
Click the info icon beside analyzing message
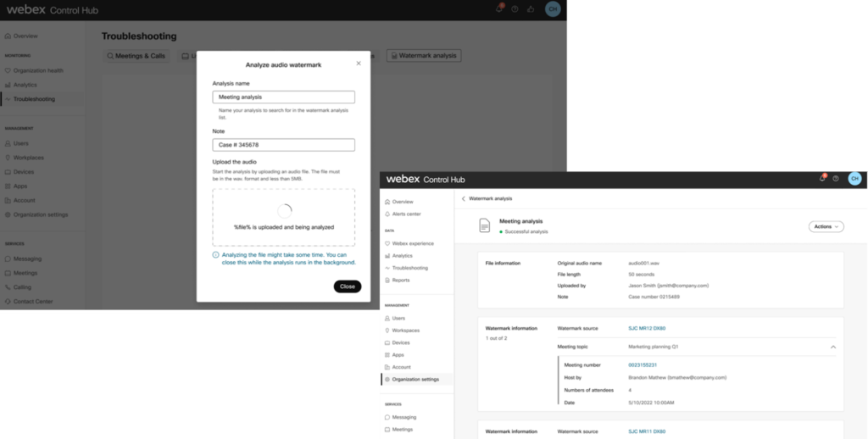[216, 254]
